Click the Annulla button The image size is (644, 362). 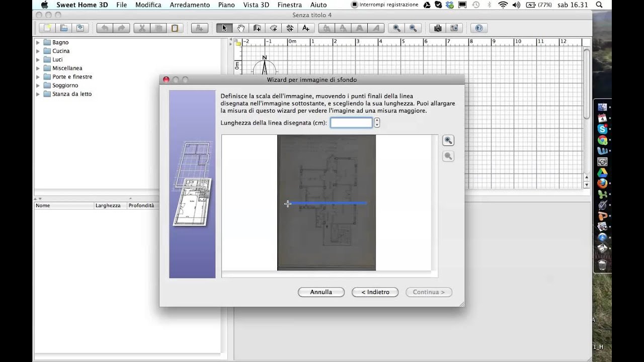pyautogui.click(x=321, y=292)
